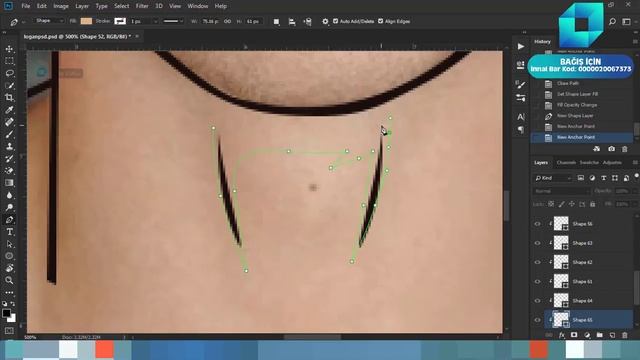This screenshot has width=640, height=360.
Task: Select the Crop tool
Action: coord(9,98)
